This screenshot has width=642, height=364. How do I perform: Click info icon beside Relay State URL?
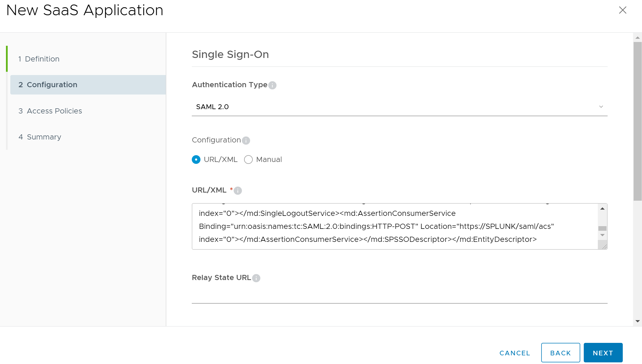(x=256, y=278)
